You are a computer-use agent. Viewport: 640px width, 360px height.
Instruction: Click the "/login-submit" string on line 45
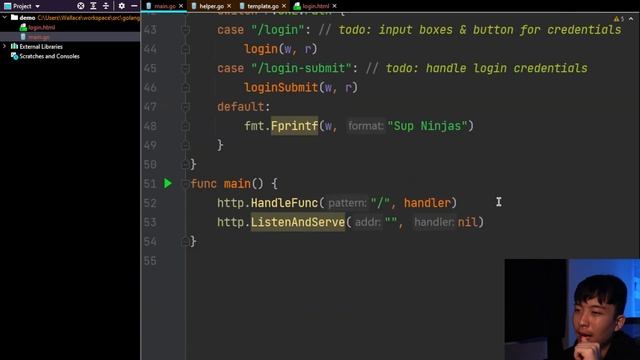click(x=301, y=68)
